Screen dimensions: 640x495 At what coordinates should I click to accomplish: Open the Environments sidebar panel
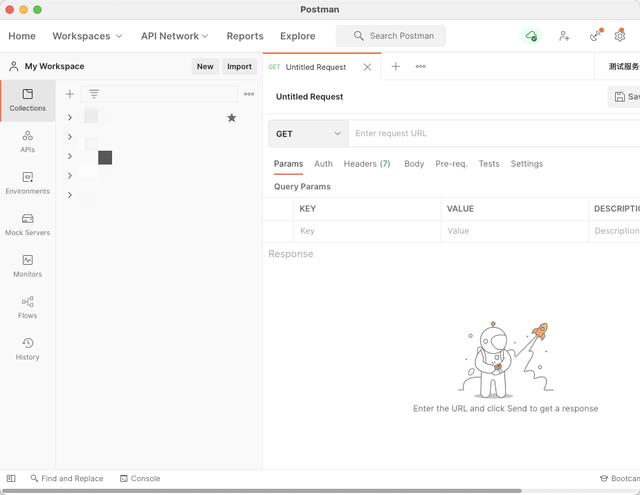point(27,182)
